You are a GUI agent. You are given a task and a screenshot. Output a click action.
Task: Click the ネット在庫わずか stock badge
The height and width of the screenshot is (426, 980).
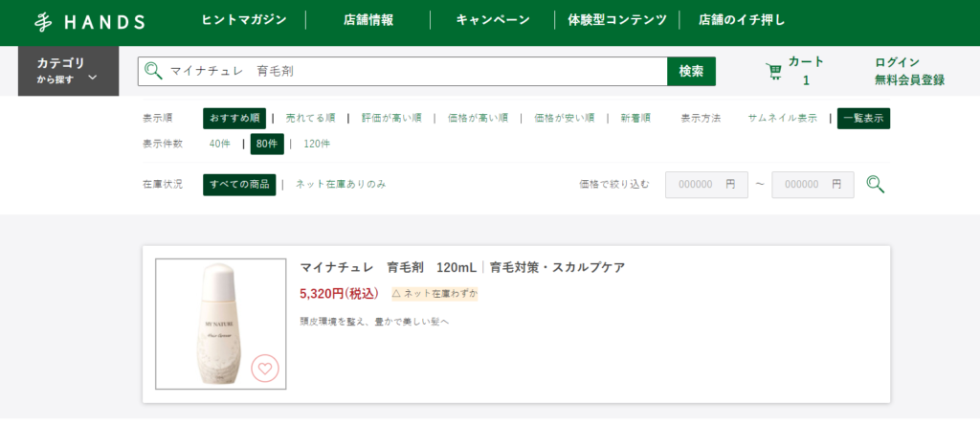(435, 293)
